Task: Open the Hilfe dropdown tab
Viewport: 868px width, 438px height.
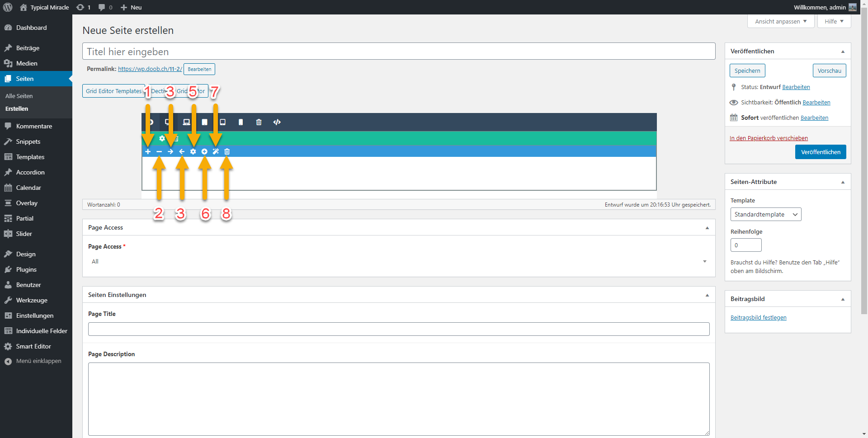Action: [834, 21]
